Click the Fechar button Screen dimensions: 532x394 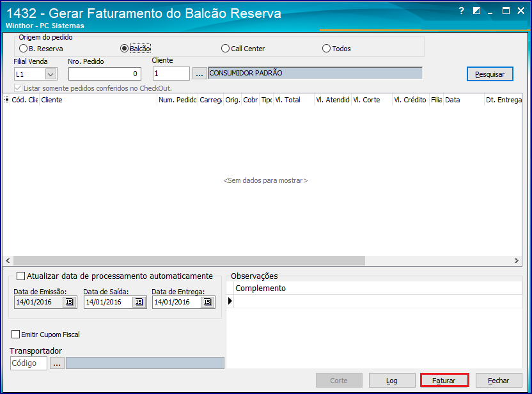[x=498, y=381]
